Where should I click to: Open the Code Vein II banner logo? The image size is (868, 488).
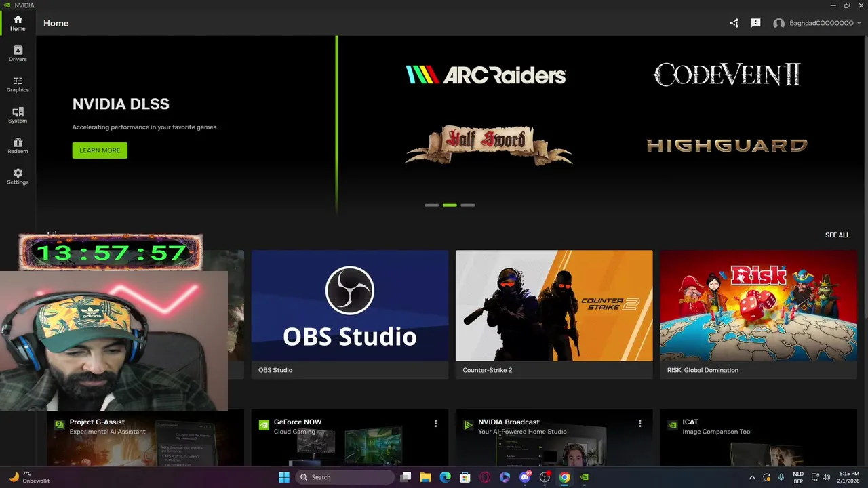click(726, 75)
